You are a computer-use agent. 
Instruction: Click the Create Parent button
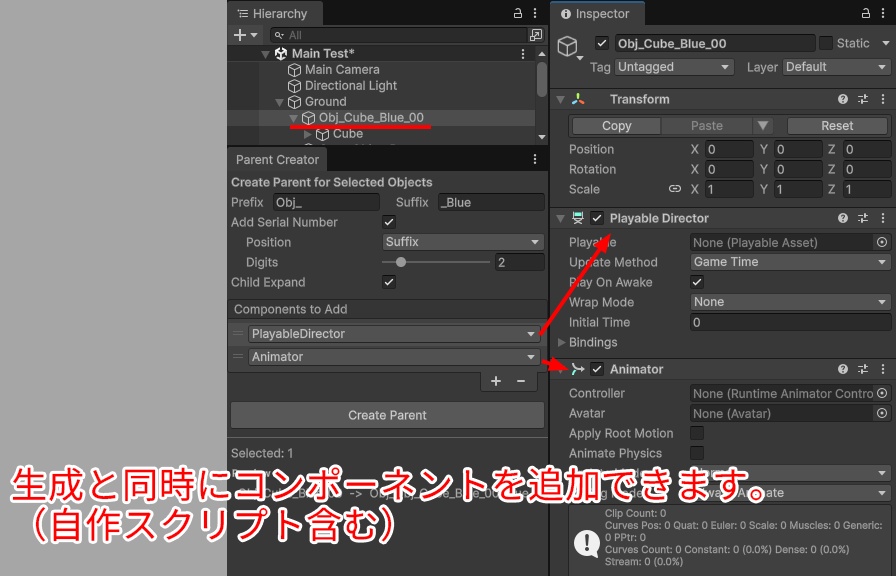(387, 415)
